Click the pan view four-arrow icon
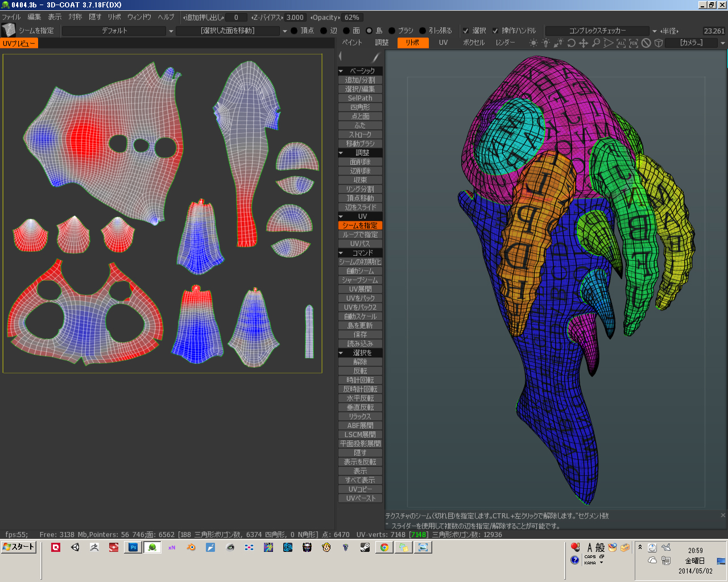 click(x=584, y=43)
